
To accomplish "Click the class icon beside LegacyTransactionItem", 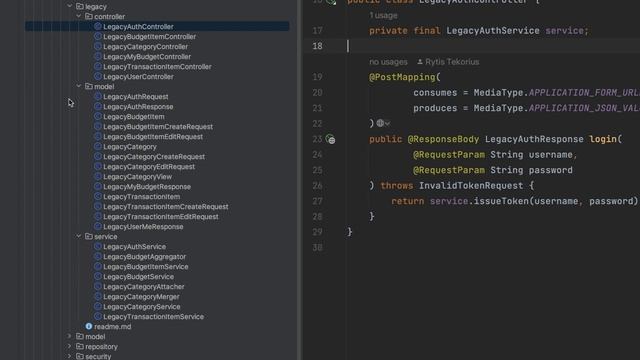I will coord(98,196).
